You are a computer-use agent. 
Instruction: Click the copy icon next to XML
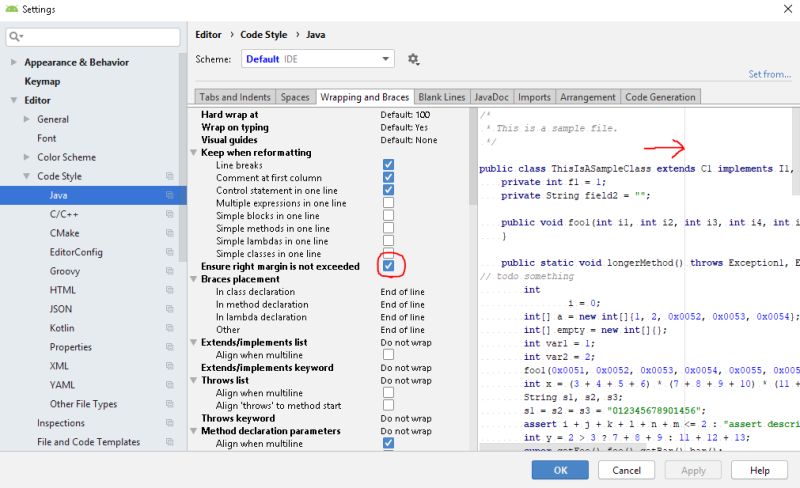tap(169, 365)
